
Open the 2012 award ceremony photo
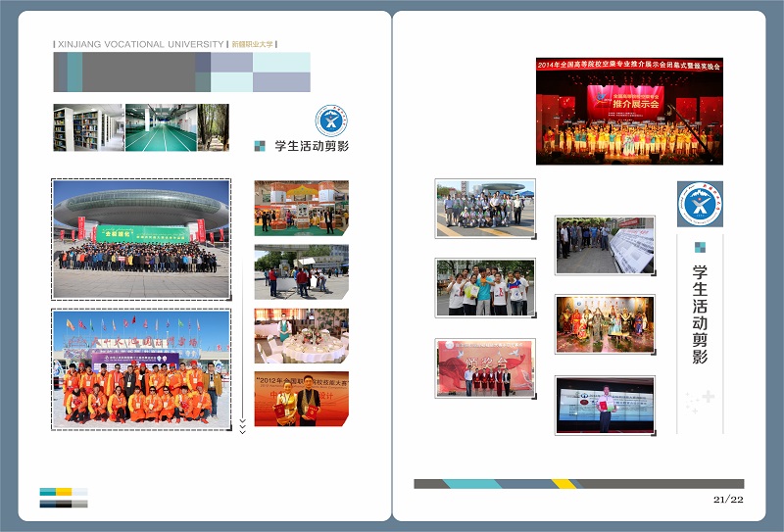(301, 398)
